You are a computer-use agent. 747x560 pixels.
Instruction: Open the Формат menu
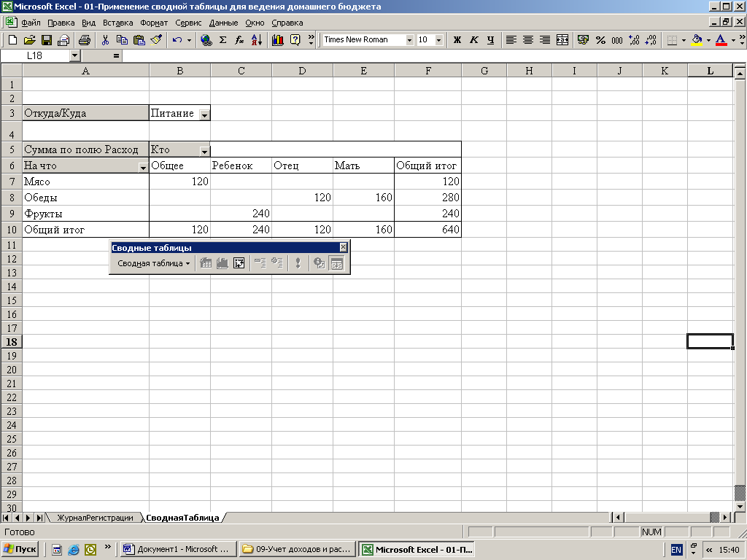point(154,23)
